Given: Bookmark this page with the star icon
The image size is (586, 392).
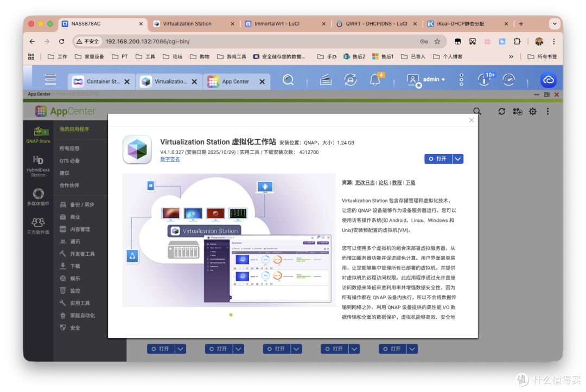Looking at the screenshot, I should [x=437, y=41].
